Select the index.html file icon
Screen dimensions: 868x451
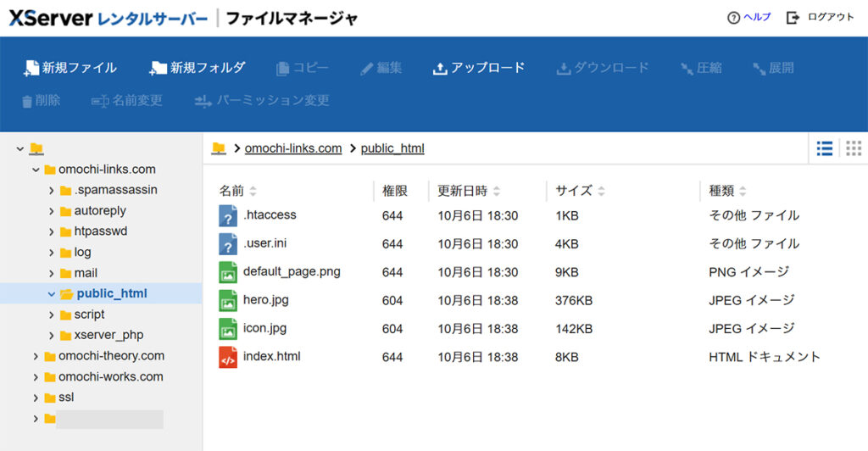coord(227,357)
